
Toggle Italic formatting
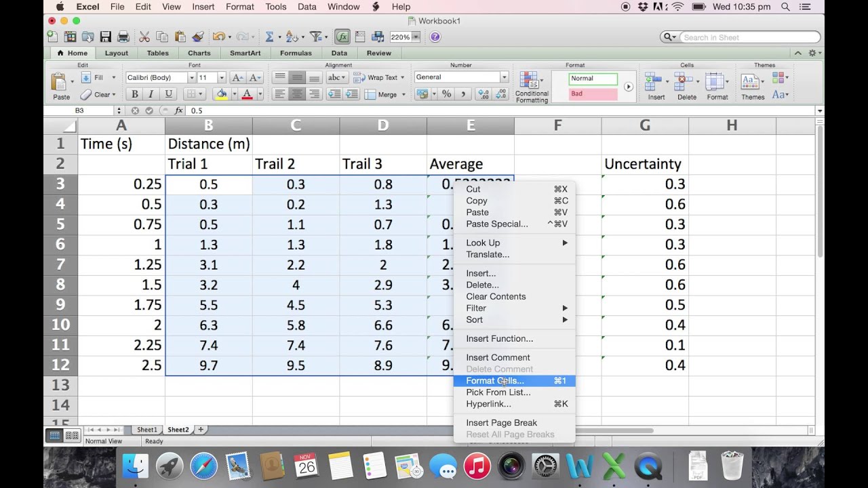point(151,94)
